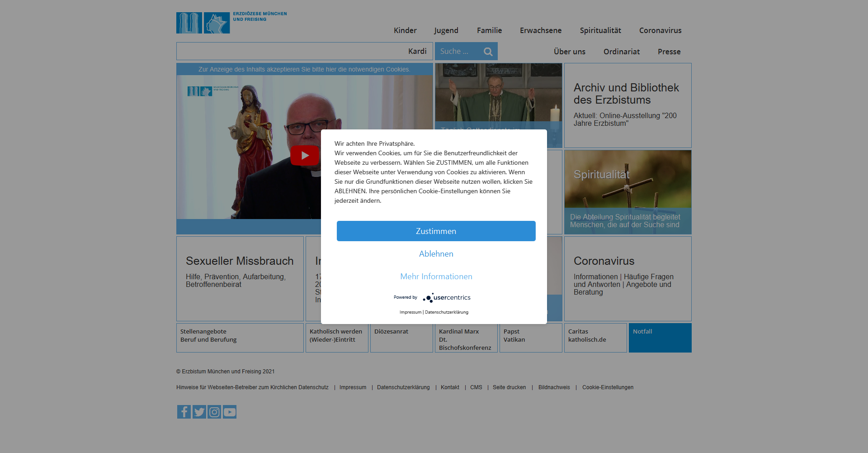Click cookie acceptance notice above video
Screen dimensions: 868x453
pos(304,69)
